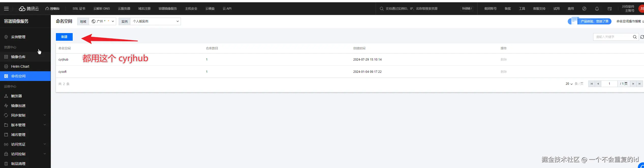Click the namespace search magnifier icon
Viewport: 644px width, 168px height.
[635, 37]
